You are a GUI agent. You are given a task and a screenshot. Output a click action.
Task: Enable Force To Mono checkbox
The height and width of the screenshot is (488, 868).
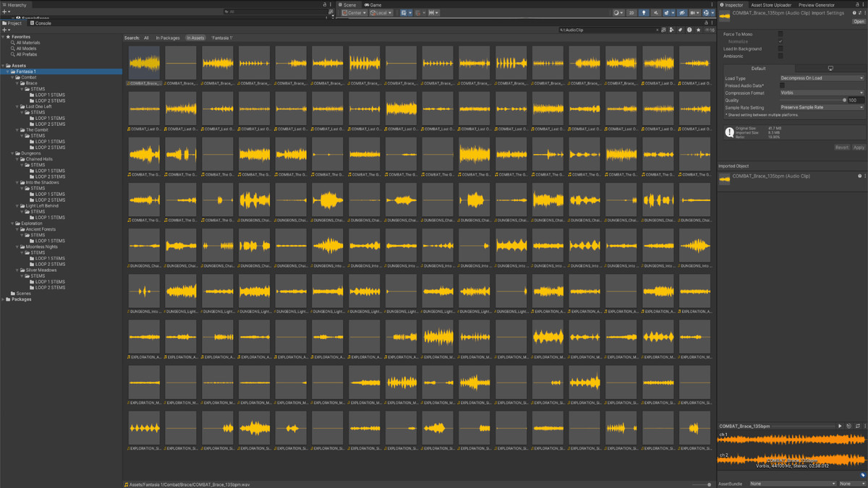pyautogui.click(x=780, y=34)
